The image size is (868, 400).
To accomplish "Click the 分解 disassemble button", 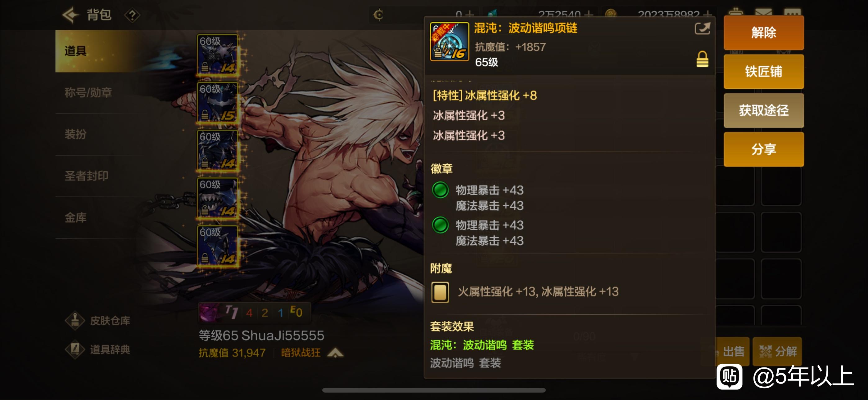I will 778,351.
